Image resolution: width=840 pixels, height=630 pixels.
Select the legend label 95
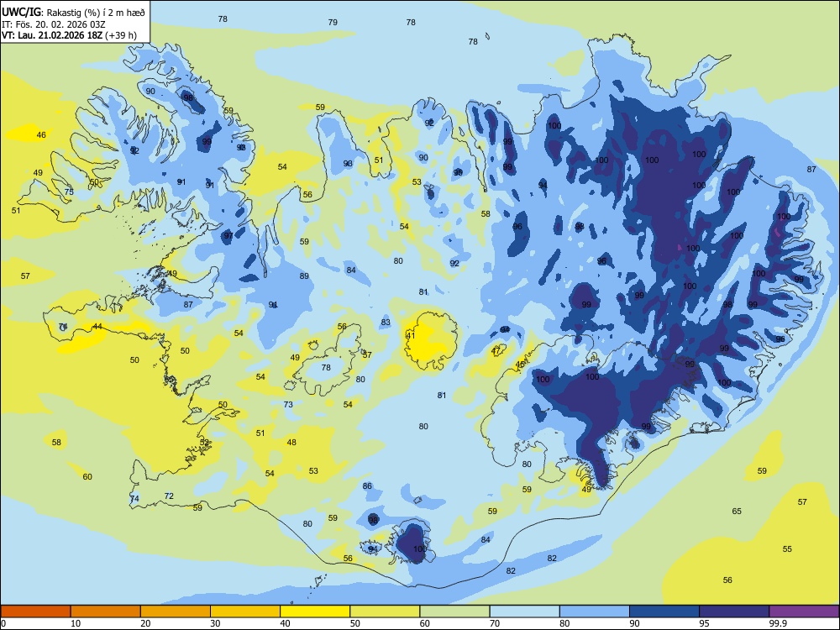[704, 623]
